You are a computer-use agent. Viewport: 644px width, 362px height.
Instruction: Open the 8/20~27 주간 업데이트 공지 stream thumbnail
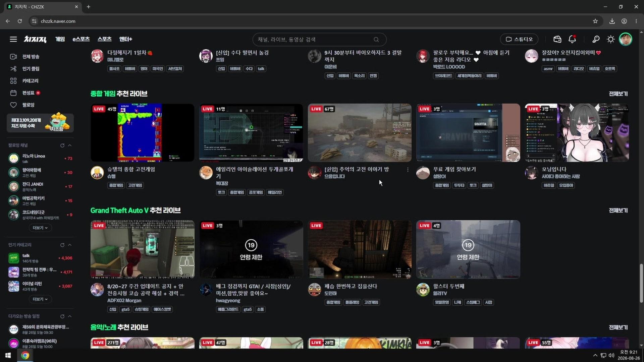click(143, 249)
